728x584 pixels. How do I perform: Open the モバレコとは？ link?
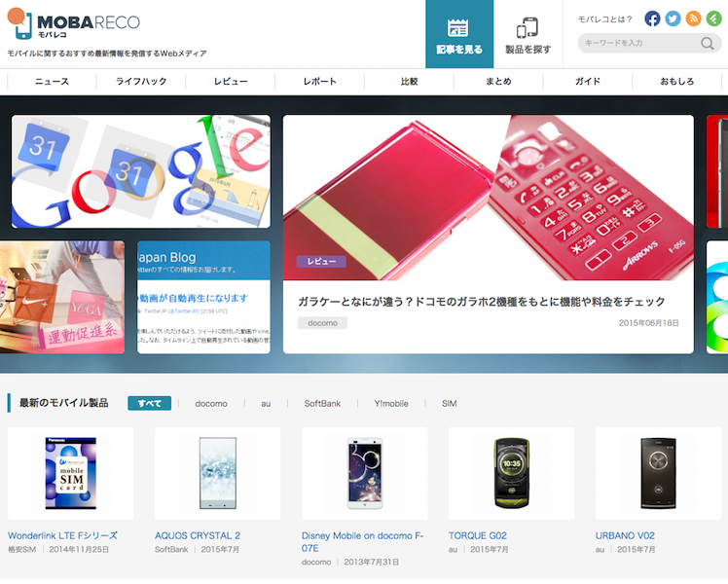point(605,19)
